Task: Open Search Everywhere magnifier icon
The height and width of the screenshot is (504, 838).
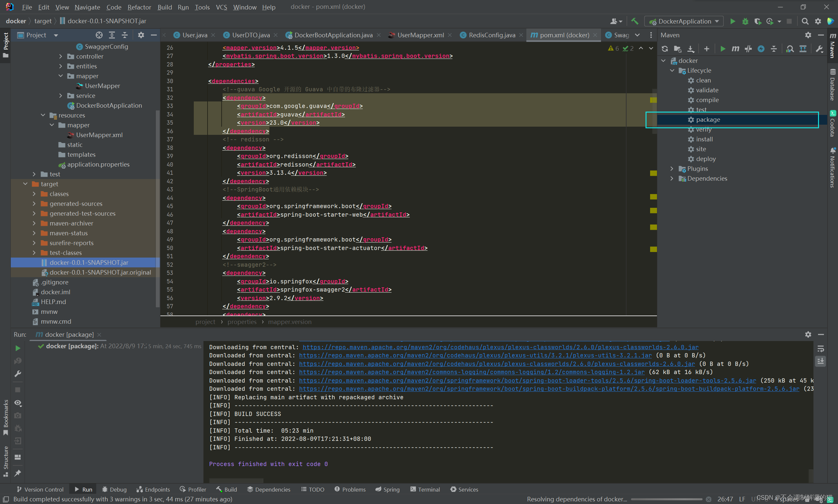Action: tap(805, 21)
